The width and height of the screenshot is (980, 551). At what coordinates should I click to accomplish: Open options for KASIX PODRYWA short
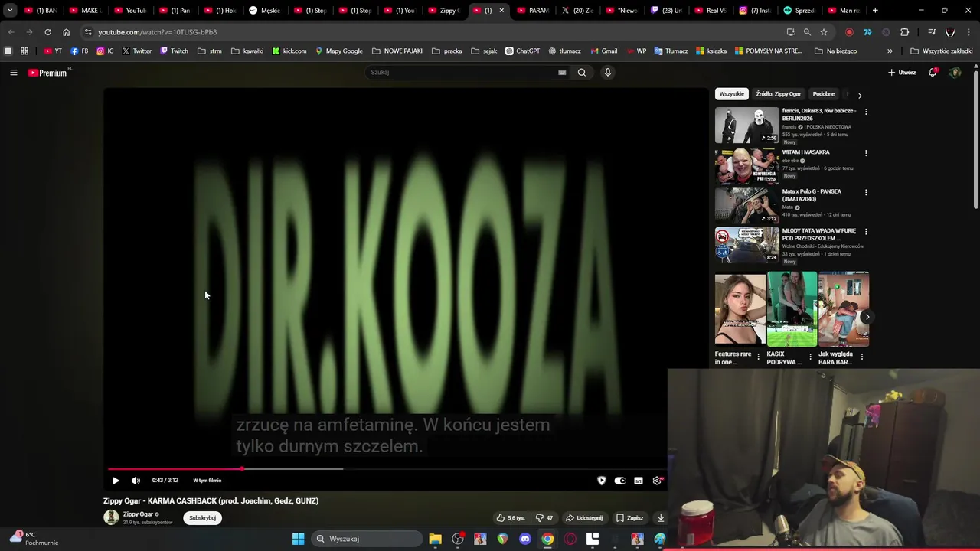point(810,357)
